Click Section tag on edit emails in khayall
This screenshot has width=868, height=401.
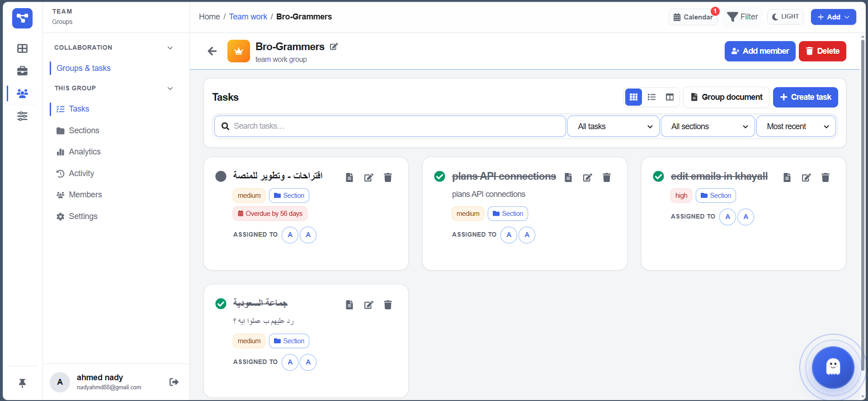point(716,196)
